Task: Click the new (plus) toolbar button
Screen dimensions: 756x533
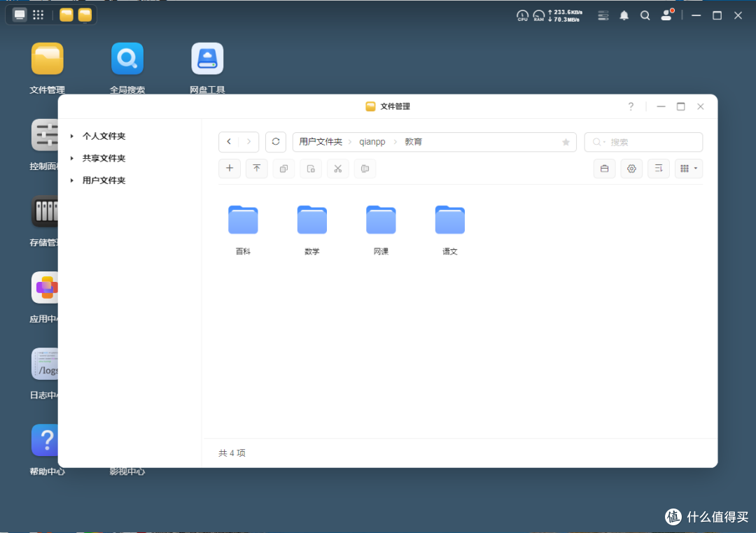Action: point(230,168)
